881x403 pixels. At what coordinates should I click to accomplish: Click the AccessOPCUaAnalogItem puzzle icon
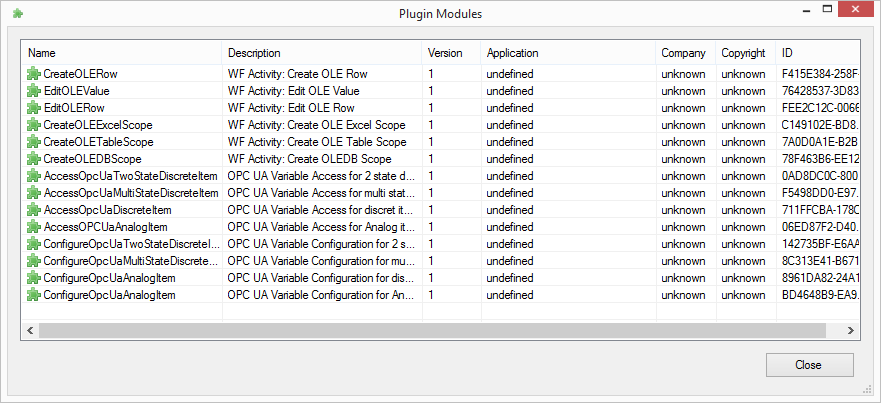tap(34, 227)
